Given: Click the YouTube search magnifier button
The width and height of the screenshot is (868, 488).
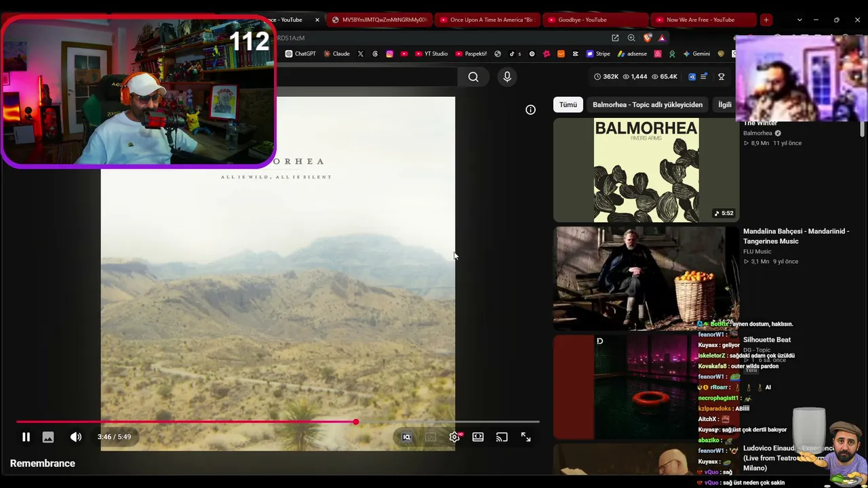Looking at the screenshot, I should 473,77.
